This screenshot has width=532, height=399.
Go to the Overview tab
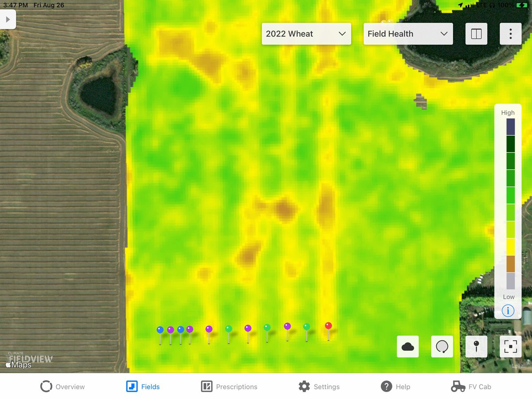point(63,387)
